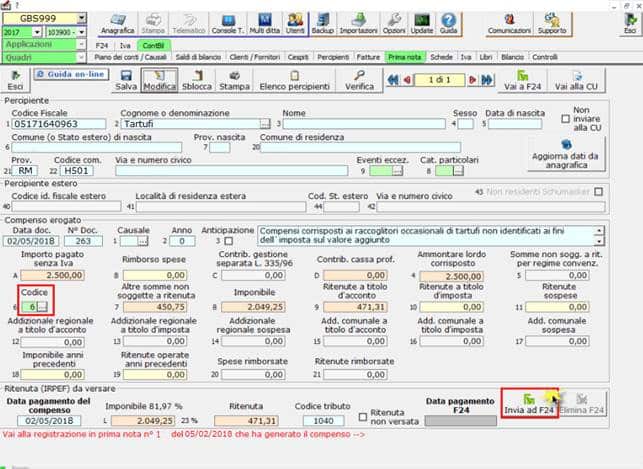Click the Stampa icon in top toolbar
The height and width of the screenshot is (469, 643).
click(x=153, y=24)
